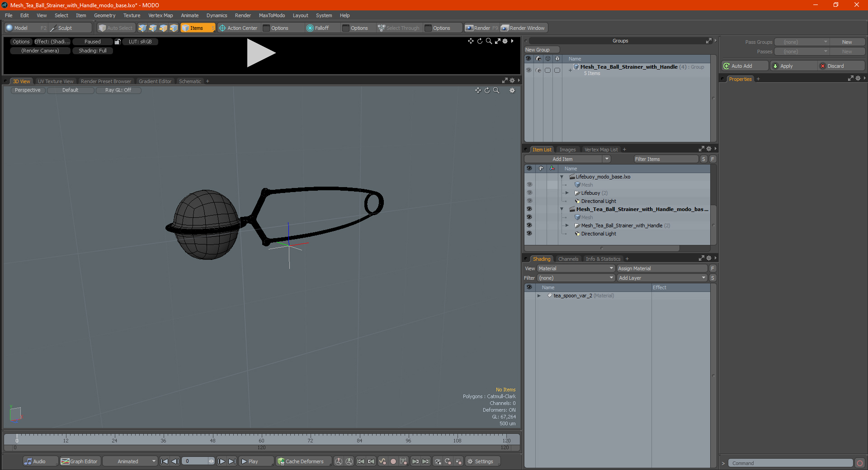The height and width of the screenshot is (470, 868).
Task: Click Render F9 button
Action: click(481, 28)
